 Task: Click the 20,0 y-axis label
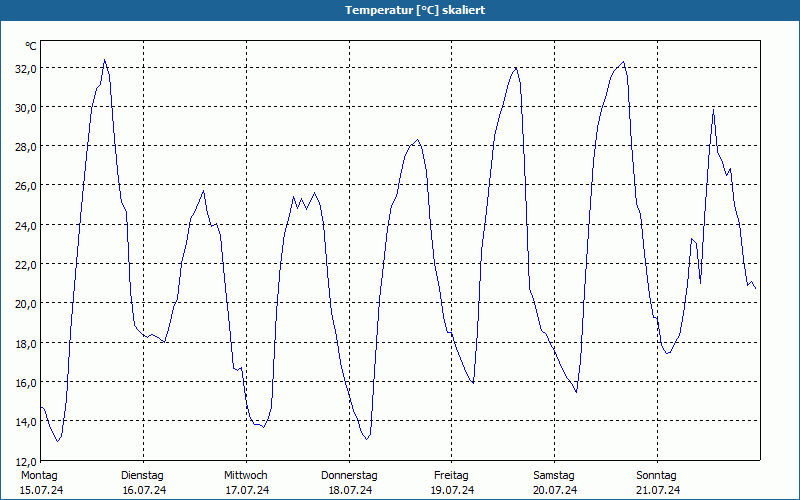(x=26, y=304)
